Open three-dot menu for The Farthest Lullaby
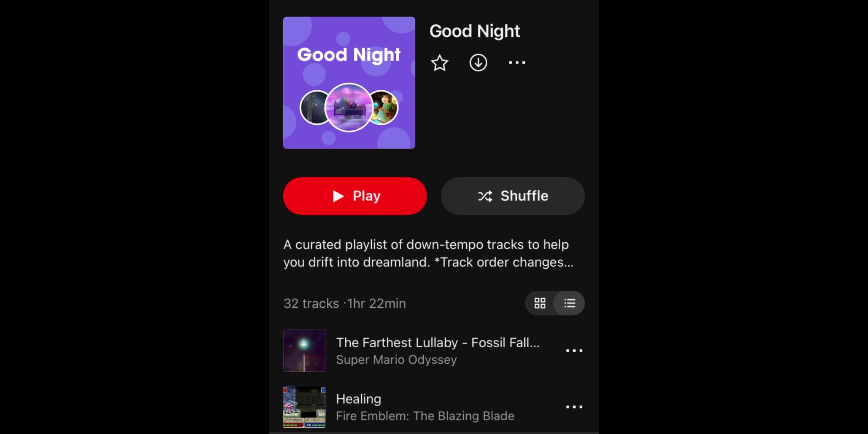This screenshot has height=434, width=868. [574, 350]
